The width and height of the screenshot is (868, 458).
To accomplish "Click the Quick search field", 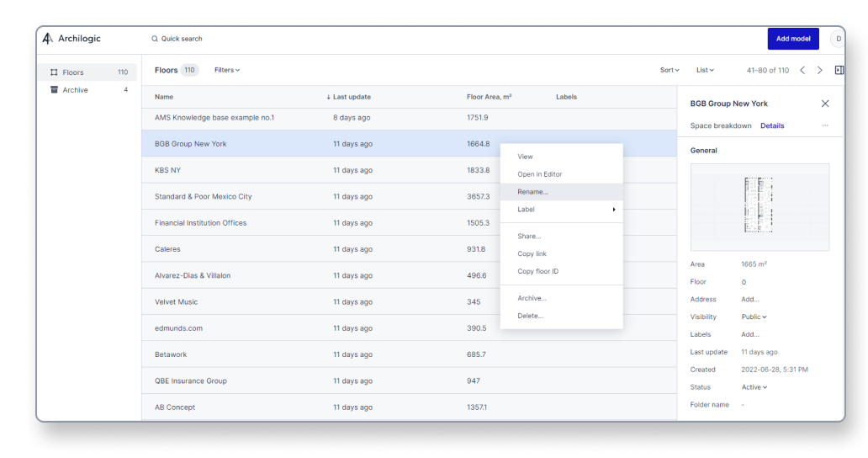I will (177, 39).
